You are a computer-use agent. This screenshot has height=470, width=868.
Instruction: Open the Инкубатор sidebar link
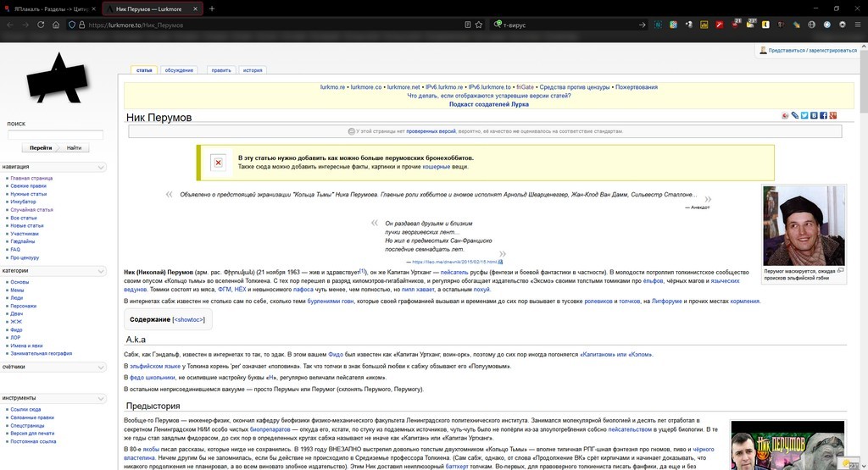point(23,202)
